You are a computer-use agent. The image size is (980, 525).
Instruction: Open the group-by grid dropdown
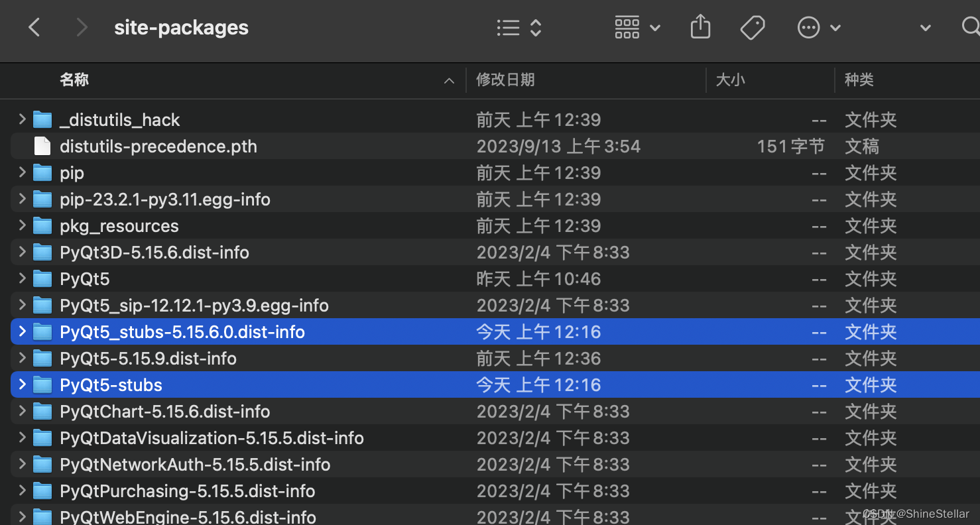(637, 27)
